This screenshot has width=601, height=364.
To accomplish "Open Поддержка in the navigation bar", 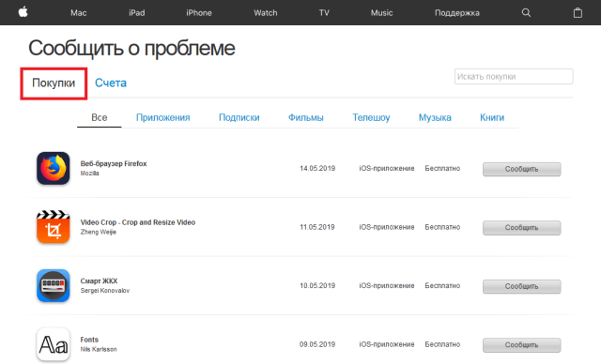I will pyautogui.click(x=457, y=13).
